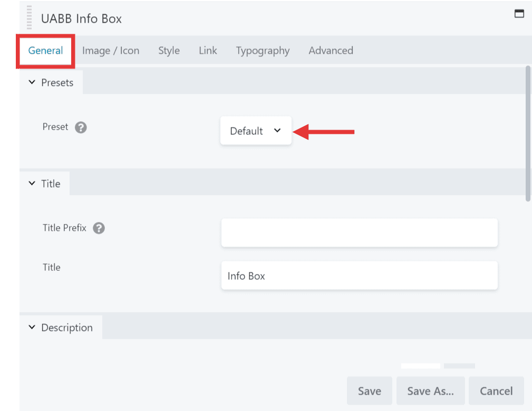Open the Typography tab
This screenshot has width=532, height=411.
pos(263,51)
